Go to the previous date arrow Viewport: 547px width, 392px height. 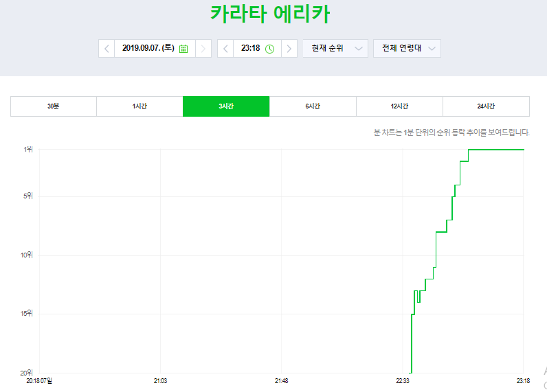point(107,49)
